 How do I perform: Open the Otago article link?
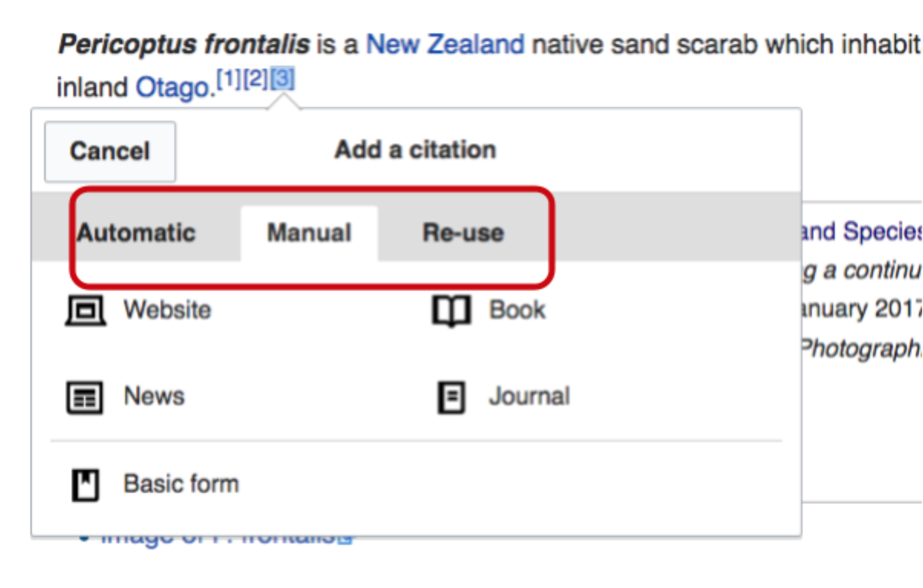(x=172, y=88)
